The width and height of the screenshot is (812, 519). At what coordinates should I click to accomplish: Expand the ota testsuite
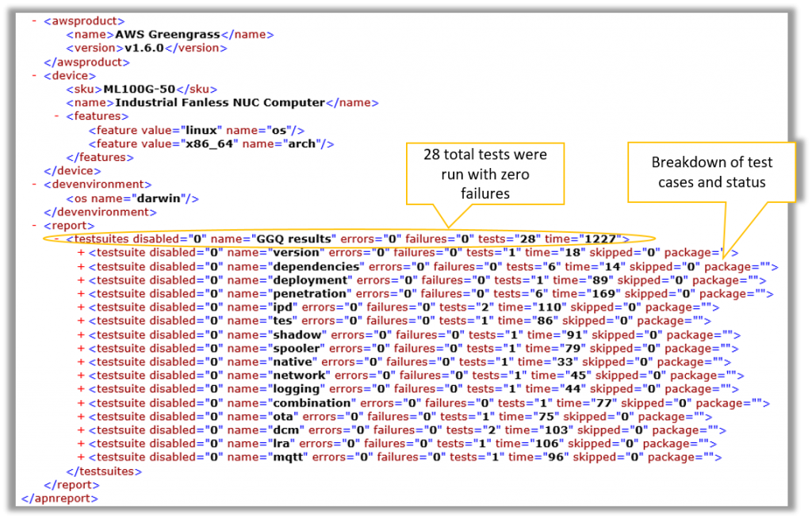pos(81,417)
